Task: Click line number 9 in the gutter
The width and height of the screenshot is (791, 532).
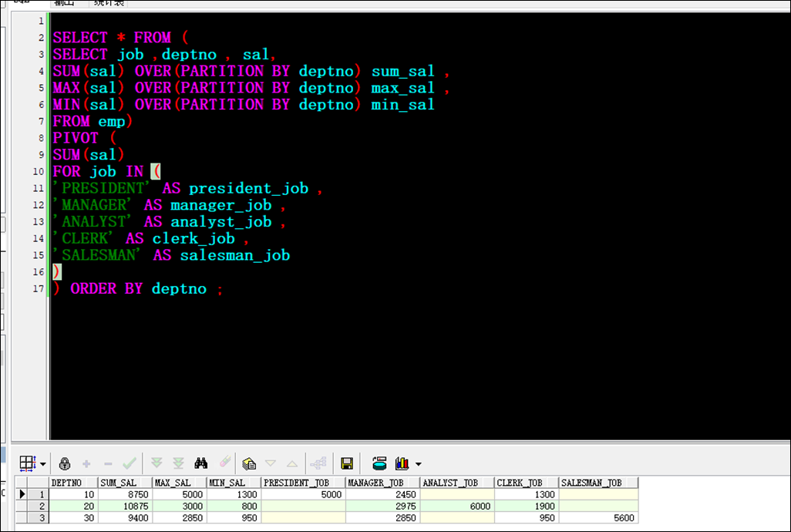Action: point(42,155)
